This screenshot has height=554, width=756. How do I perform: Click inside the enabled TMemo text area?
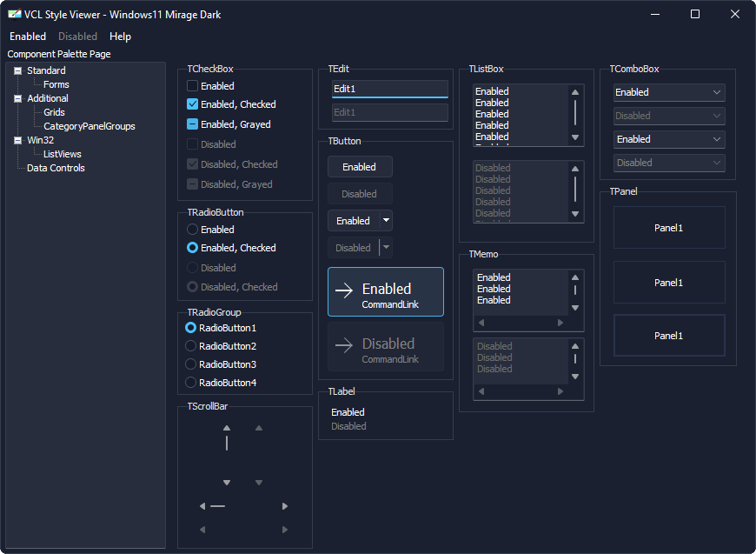tap(521, 292)
